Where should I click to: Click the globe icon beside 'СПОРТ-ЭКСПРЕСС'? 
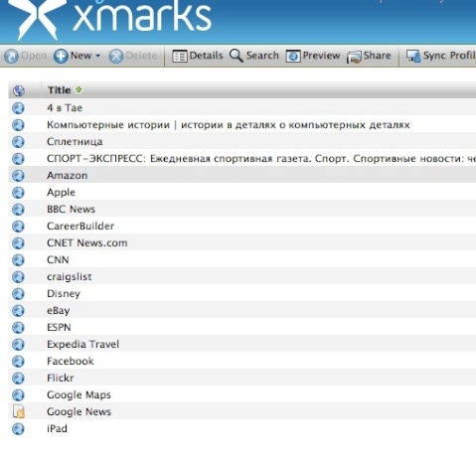[18, 159]
